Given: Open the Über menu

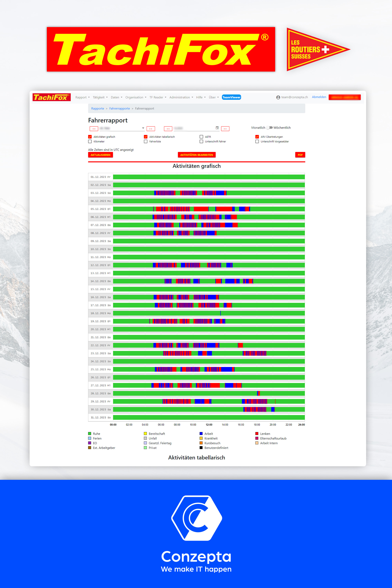Looking at the screenshot, I should [214, 97].
